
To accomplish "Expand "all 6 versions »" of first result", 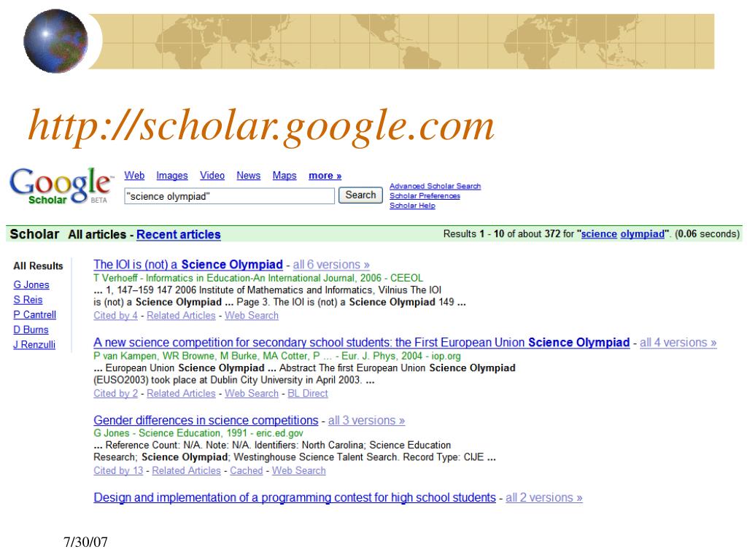I will [331, 265].
